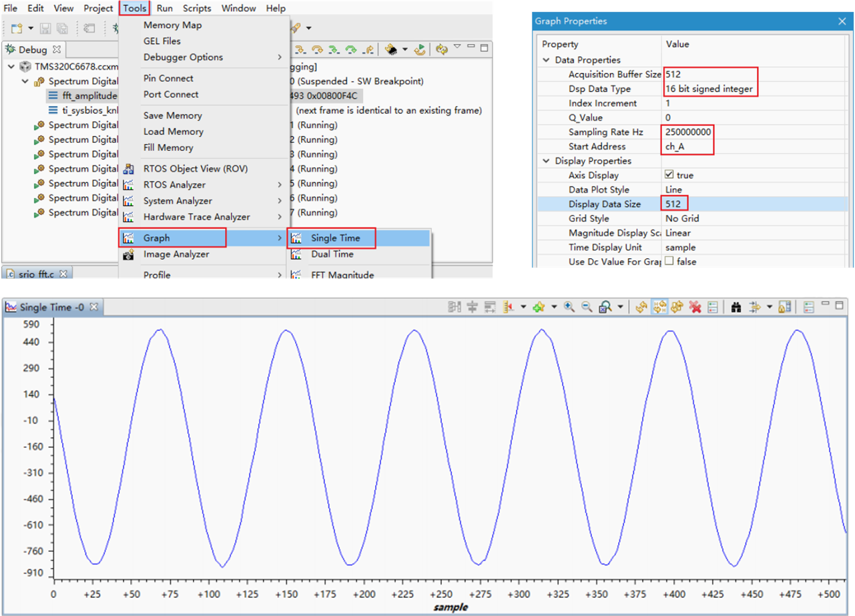Screen dimensions: 855x616
Task: Expand the System Analyzer submenu
Action: [x=280, y=201]
